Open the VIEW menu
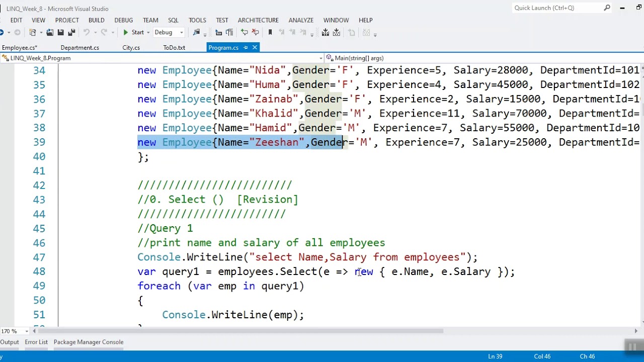The width and height of the screenshot is (644, 362). (38, 20)
